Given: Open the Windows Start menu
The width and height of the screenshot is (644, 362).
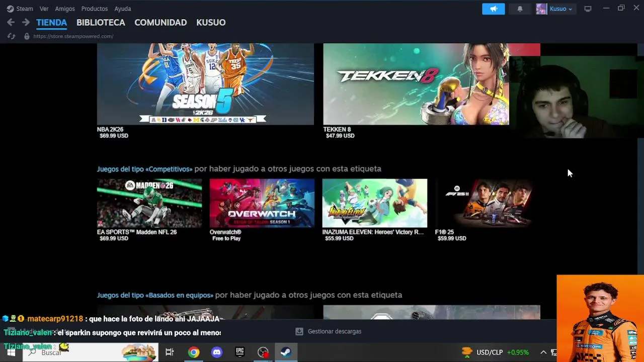Looking at the screenshot, I should coord(11,352).
